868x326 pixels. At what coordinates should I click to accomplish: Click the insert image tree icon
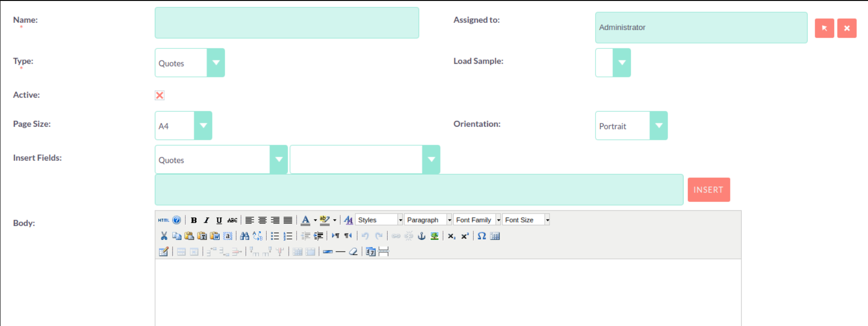(434, 236)
